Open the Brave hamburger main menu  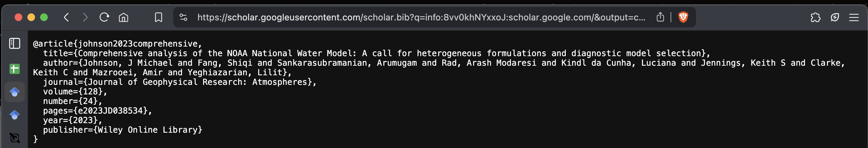pyautogui.click(x=854, y=17)
